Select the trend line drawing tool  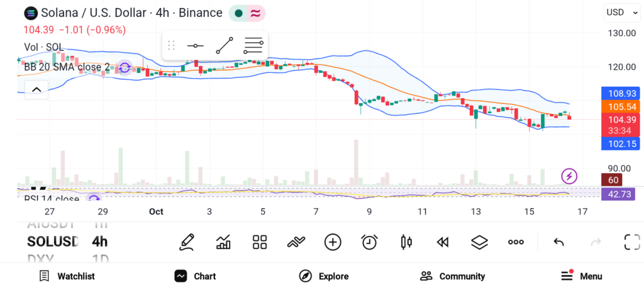pyautogui.click(x=225, y=45)
